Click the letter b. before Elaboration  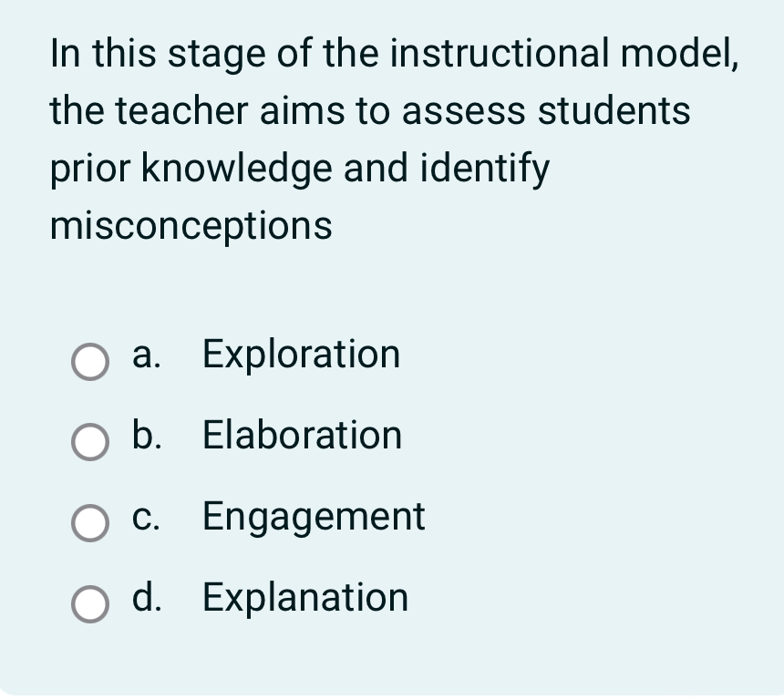click(x=148, y=436)
